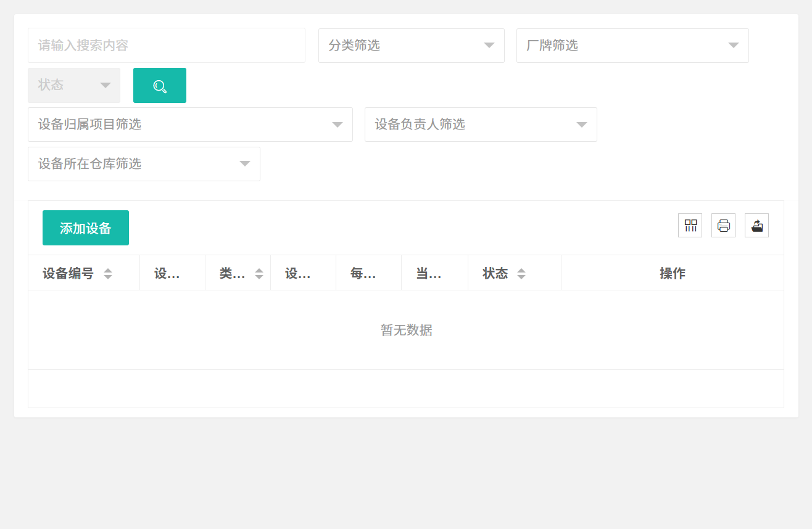Expand 设备归属项目筛选 dropdown
Screen dimensions: 812x529
pyautogui.click(x=190, y=125)
